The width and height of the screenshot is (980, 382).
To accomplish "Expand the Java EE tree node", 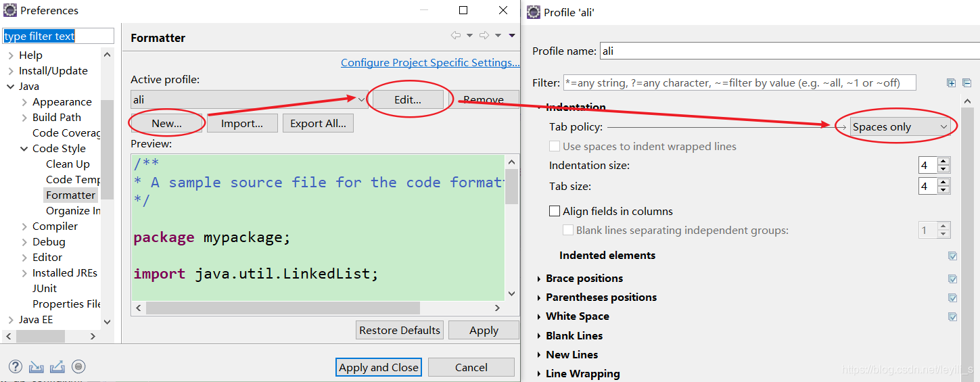I will click(x=11, y=320).
